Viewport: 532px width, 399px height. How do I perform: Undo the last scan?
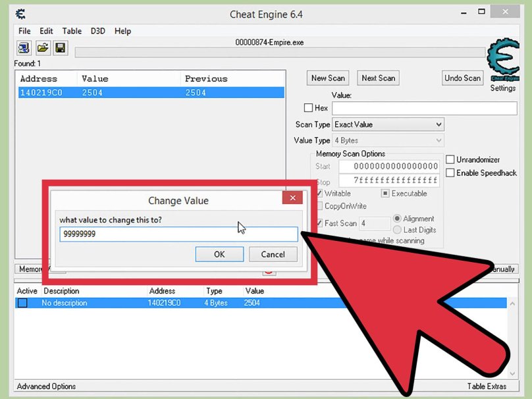click(462, 78)
